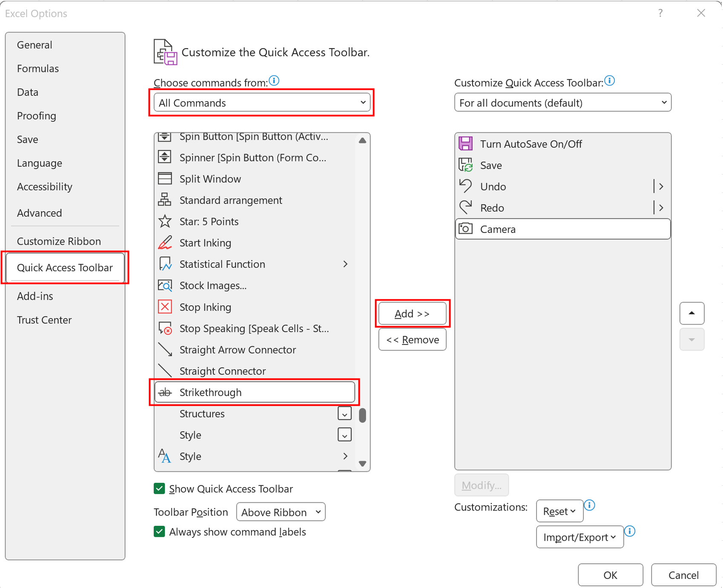723x588 pixels.
Task: Select the Camera icon in the toolbar list
Action: click(x=466, y=229)
